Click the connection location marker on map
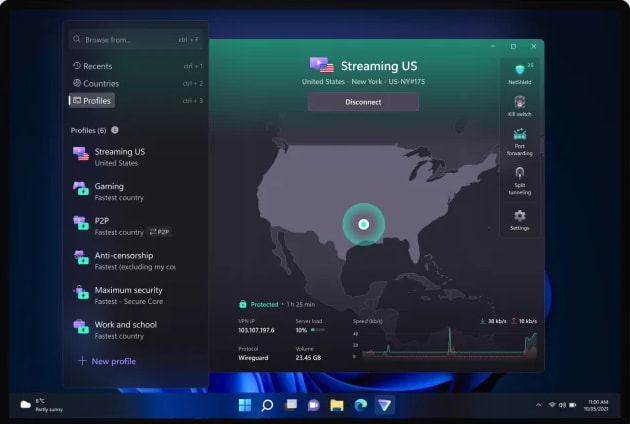The image size is (630, 424). (364, 224)
